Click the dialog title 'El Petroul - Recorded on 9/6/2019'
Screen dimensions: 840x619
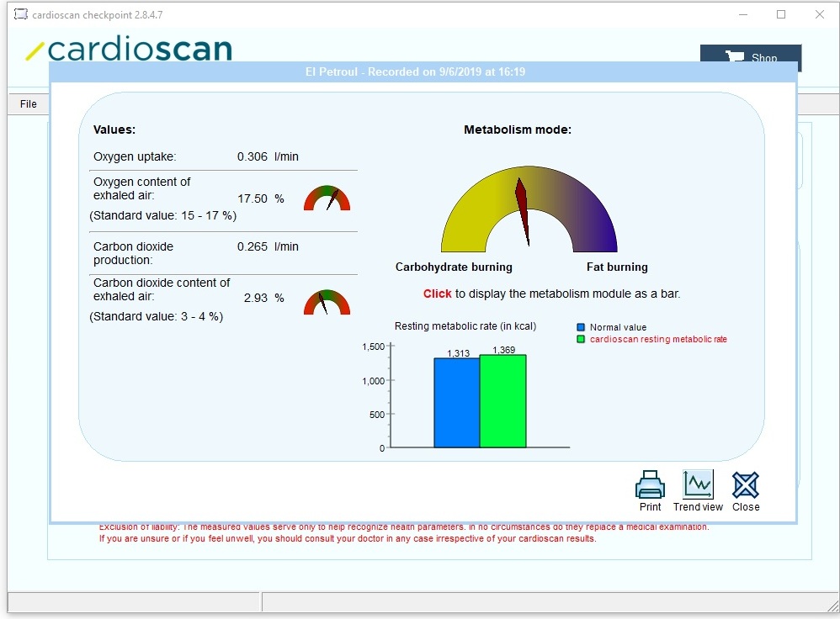click(415, 71)
